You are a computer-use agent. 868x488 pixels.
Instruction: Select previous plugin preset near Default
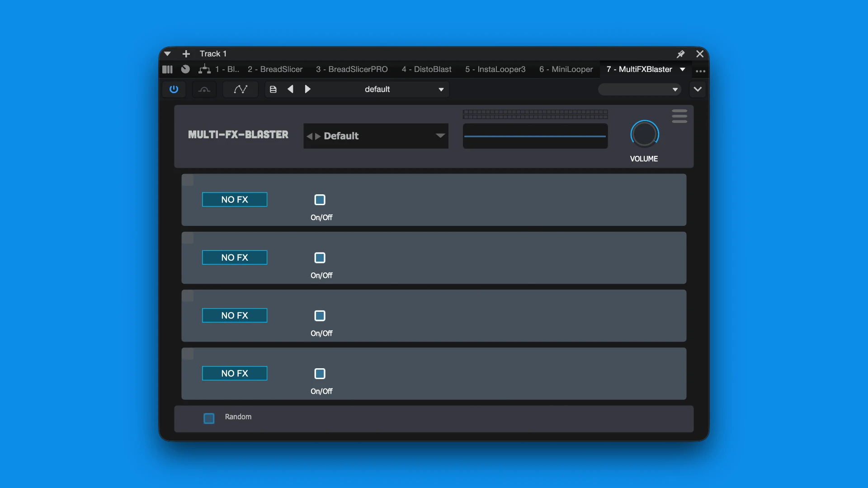(309, 136)
